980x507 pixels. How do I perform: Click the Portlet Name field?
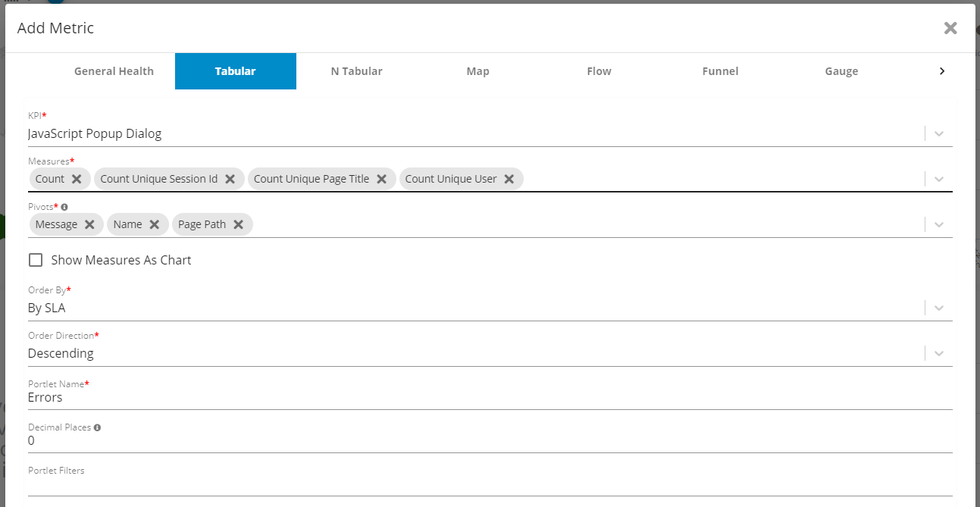pyautogui.click(x=489, y=397)
